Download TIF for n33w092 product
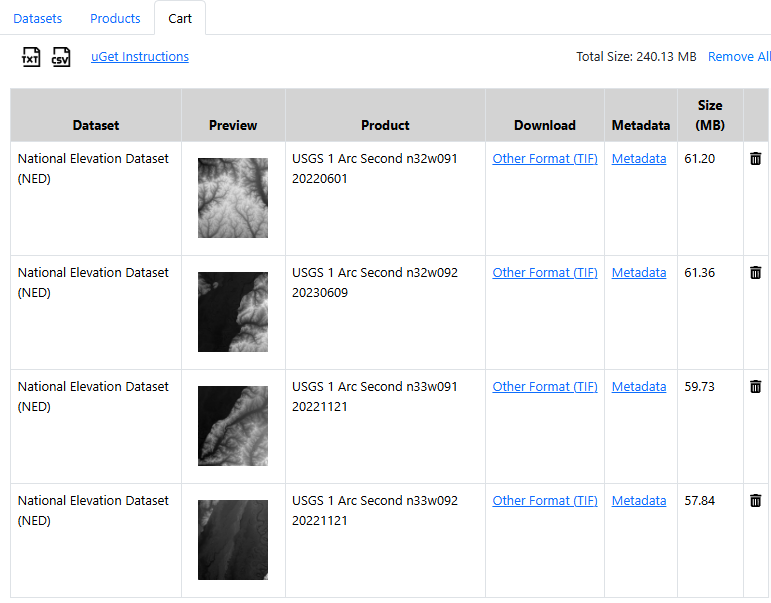 545,501
